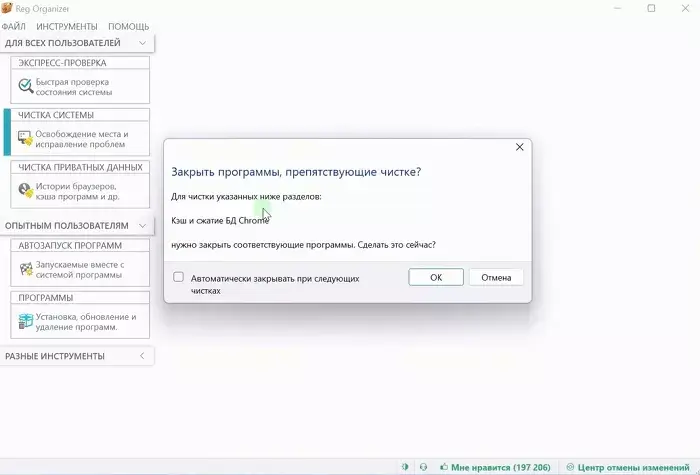Open the Файл menu
The width and height of the screenshot is (700, 475).
point(14,26)
